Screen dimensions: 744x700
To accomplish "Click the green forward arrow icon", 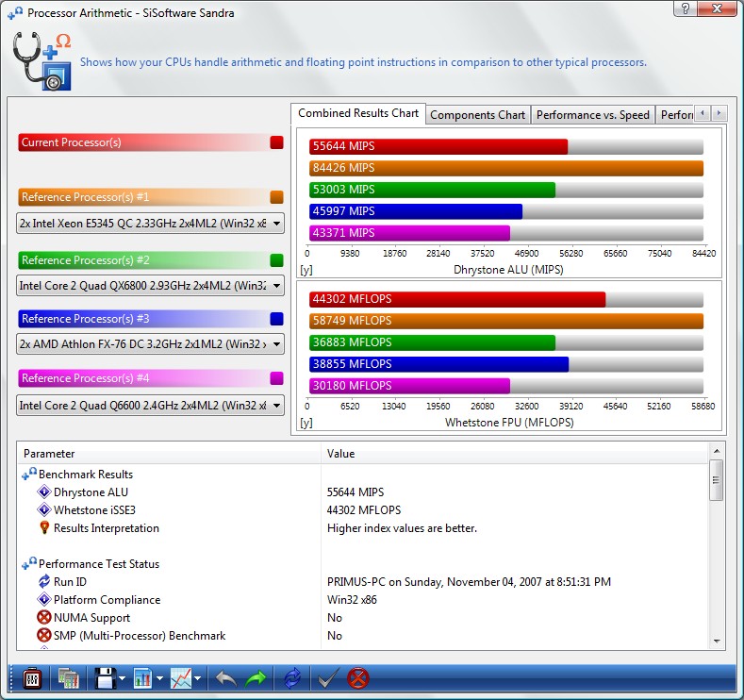I will (x=256, y=678).
